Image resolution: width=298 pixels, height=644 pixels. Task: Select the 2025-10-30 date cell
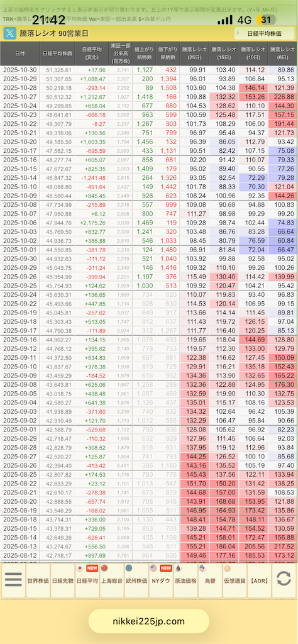(x=19, y=70)
